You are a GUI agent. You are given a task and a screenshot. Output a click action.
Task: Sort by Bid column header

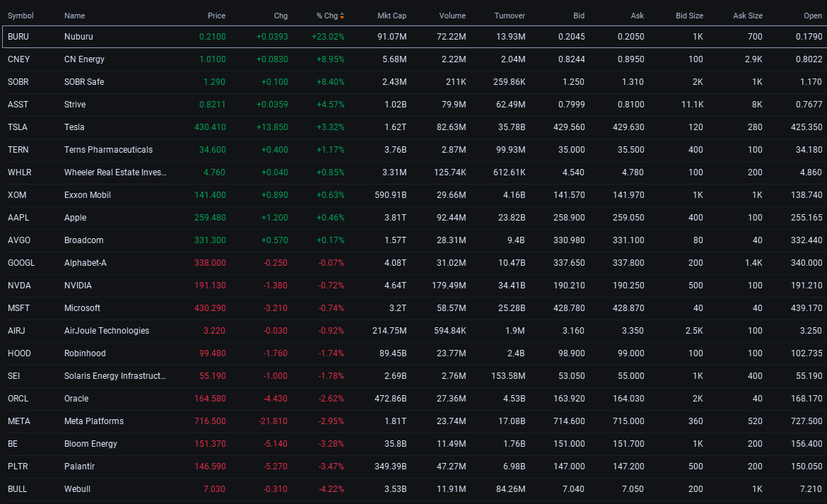point(579,16)
